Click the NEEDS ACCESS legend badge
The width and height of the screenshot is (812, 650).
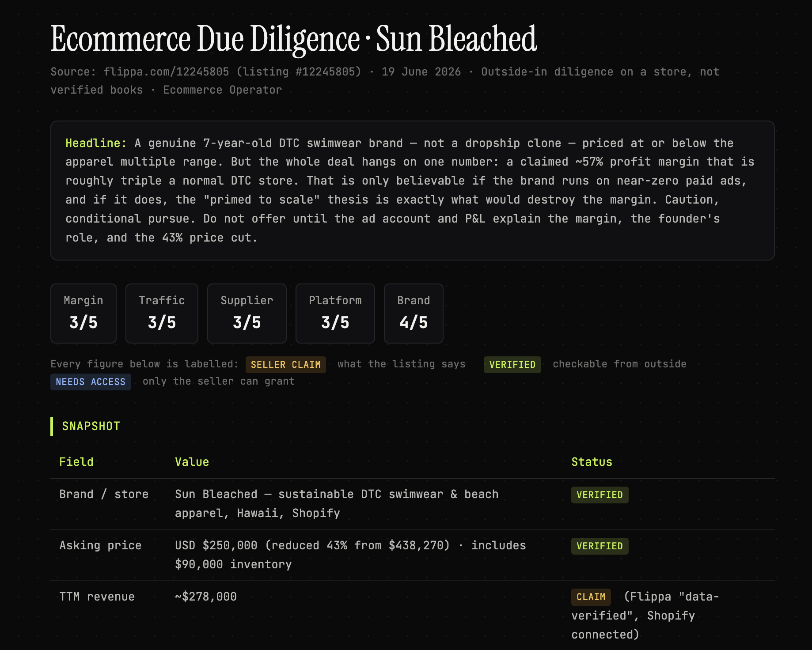pos(91,382)
